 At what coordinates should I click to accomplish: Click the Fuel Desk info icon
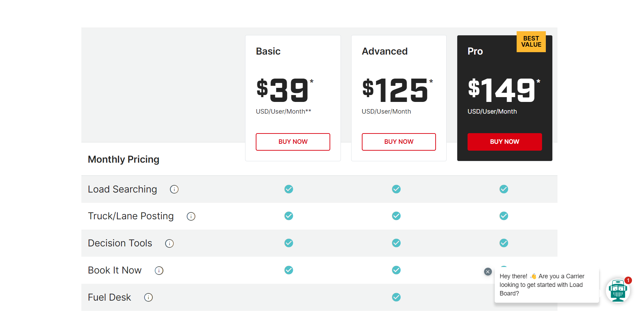point(148,297)
